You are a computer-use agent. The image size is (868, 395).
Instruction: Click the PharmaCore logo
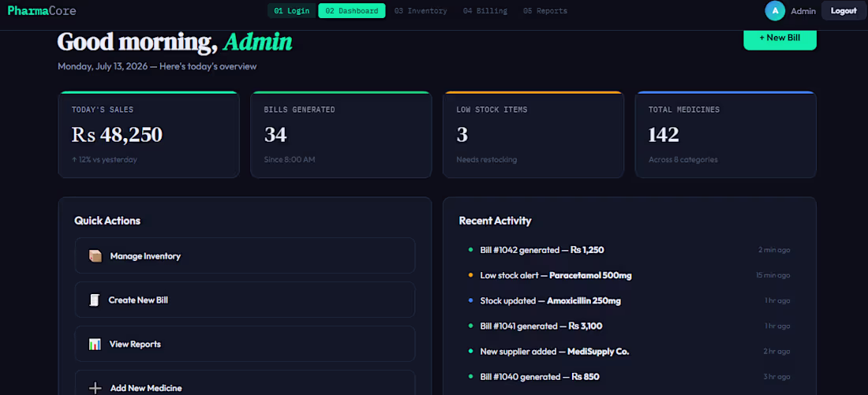(x=42, y=10)
